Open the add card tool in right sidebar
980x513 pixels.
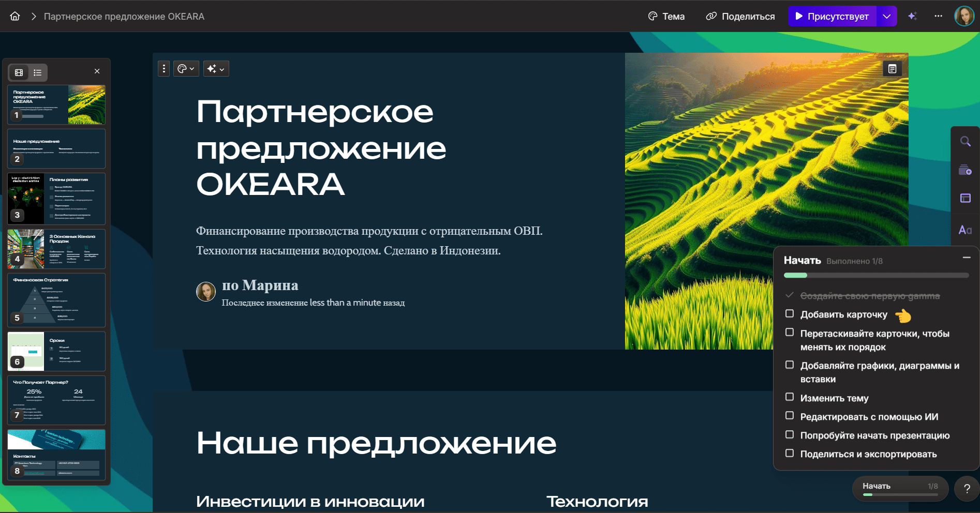966,170
